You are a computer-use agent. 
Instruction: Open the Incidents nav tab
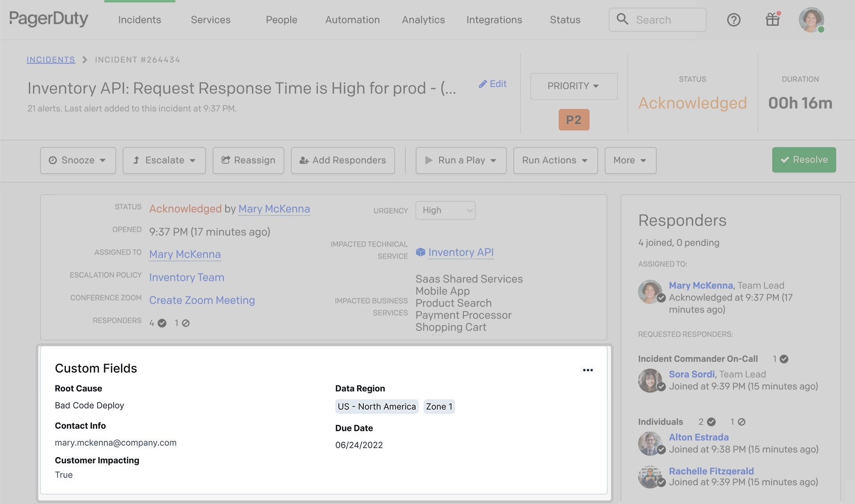(139, 20)
